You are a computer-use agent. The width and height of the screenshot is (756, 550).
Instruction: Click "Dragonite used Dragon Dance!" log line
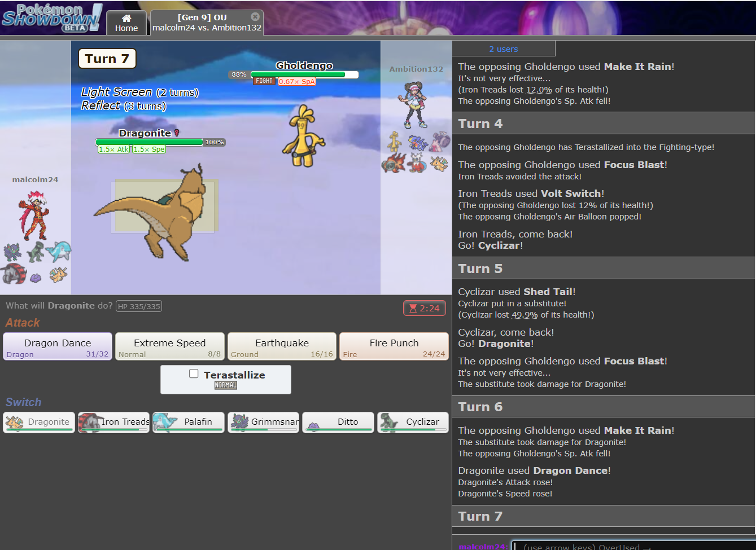(x=534, y=470)
